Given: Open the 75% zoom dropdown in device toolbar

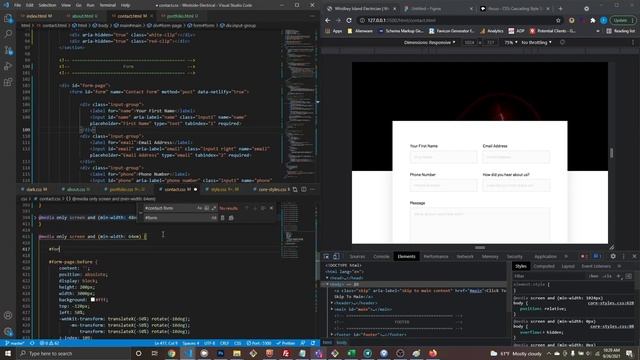Looking at the screenshot, I should [511, 42].
